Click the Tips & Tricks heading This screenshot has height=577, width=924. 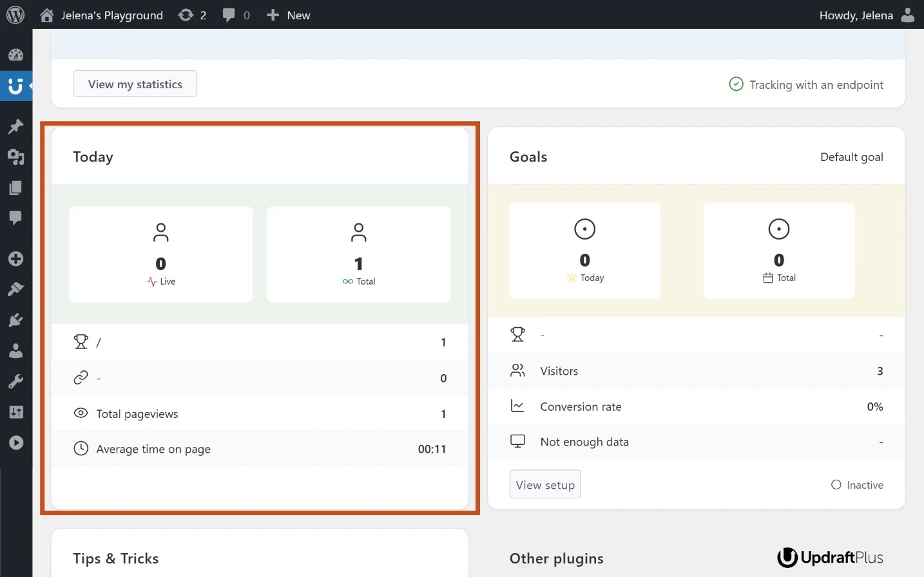(116, 558)
